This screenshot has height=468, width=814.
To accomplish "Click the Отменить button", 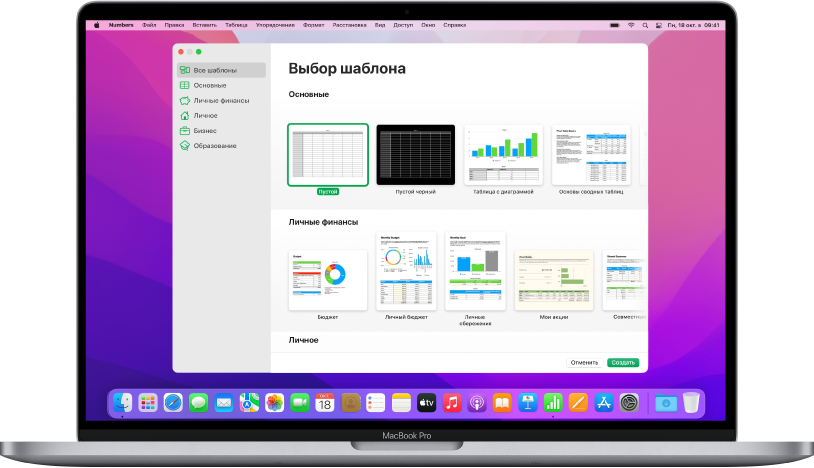I will click(x=584, y=363).
